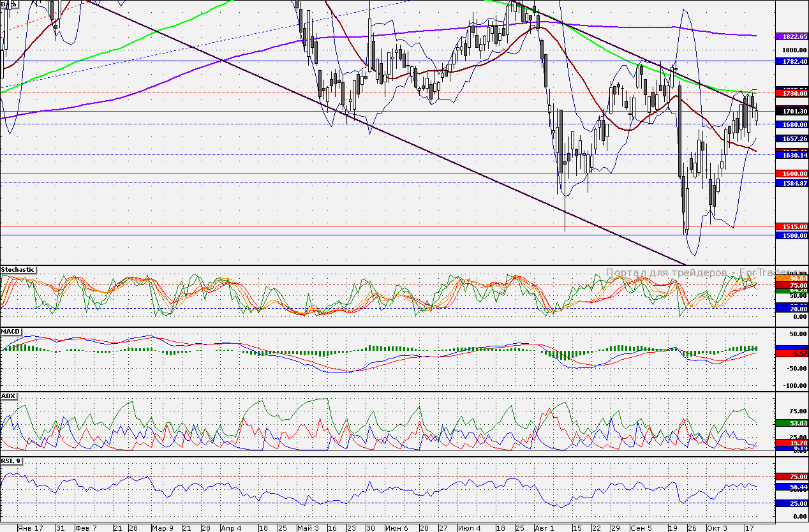Click the green 53.03 ADX value tag
The width and height of the screenshot is (809, 532).
coord(791,423)
